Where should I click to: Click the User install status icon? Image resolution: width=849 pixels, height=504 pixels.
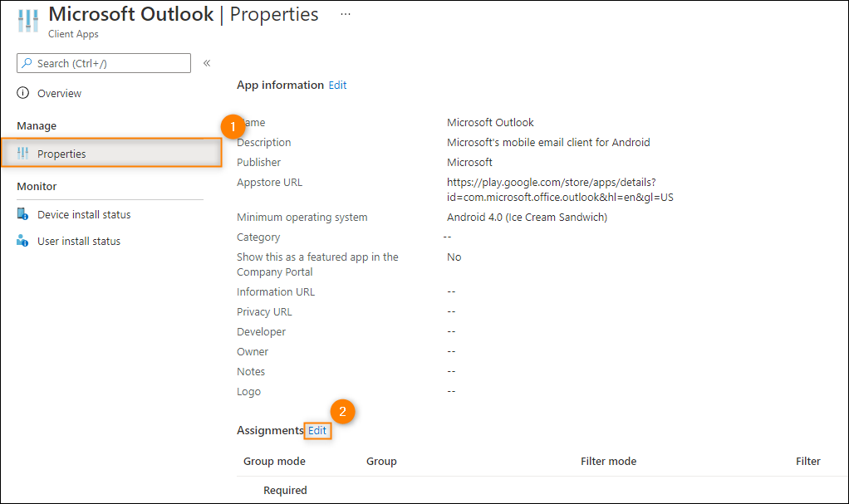pos(22,241)
